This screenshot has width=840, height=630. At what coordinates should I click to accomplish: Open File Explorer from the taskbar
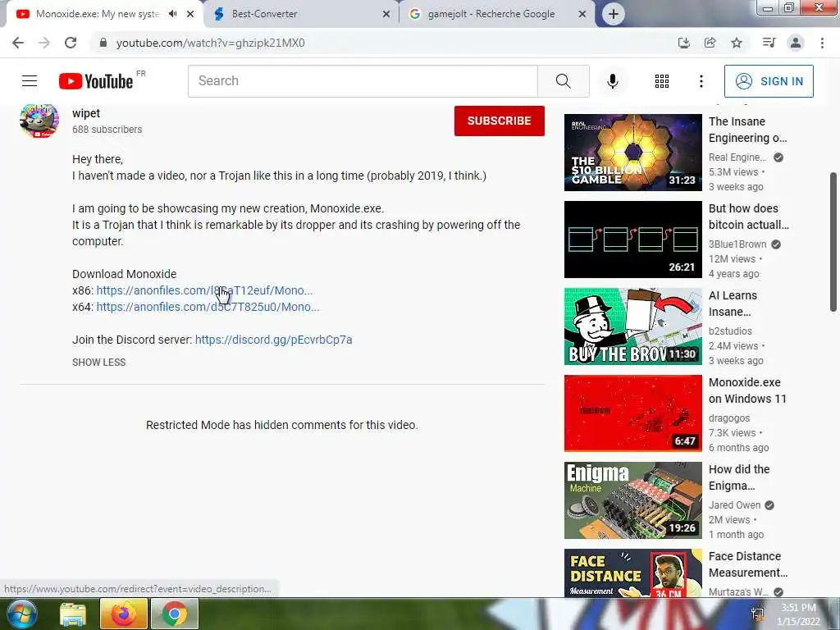coord(73,614)
